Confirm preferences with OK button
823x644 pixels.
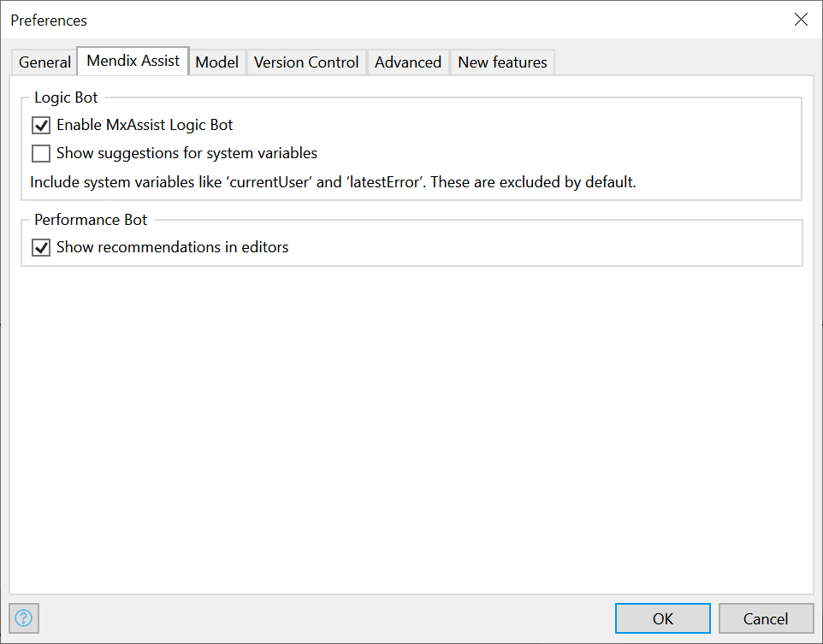(663, 619)
